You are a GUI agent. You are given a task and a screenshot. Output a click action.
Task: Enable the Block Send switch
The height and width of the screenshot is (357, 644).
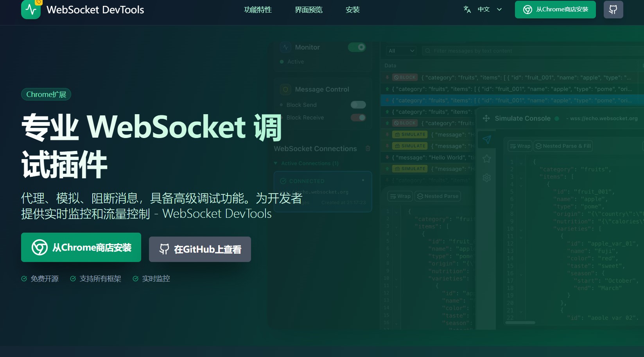358,105
